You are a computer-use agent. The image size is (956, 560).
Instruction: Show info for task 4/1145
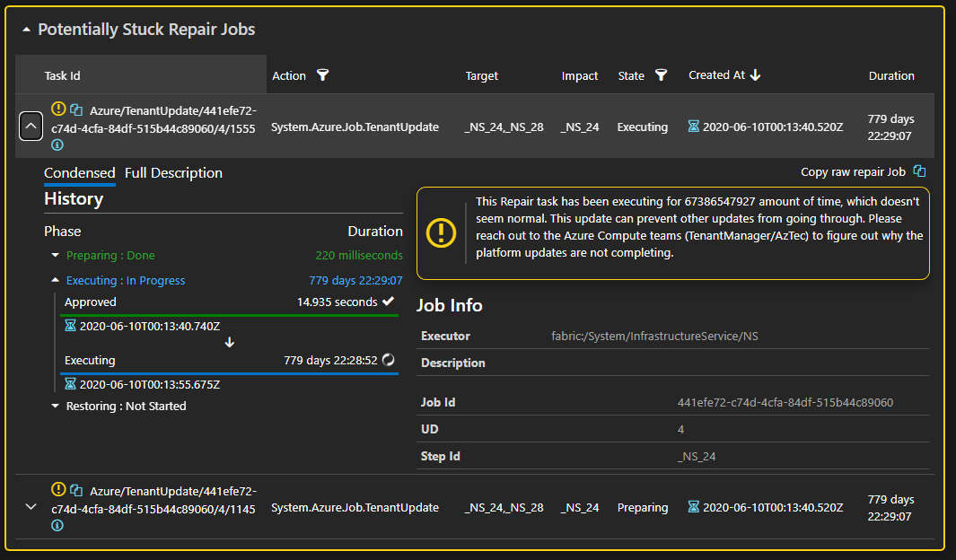tap(57, 525)
